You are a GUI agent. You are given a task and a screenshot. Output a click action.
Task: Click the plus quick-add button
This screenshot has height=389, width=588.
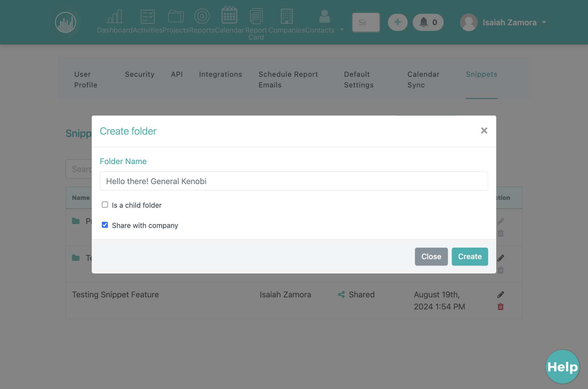coord(398,22)
